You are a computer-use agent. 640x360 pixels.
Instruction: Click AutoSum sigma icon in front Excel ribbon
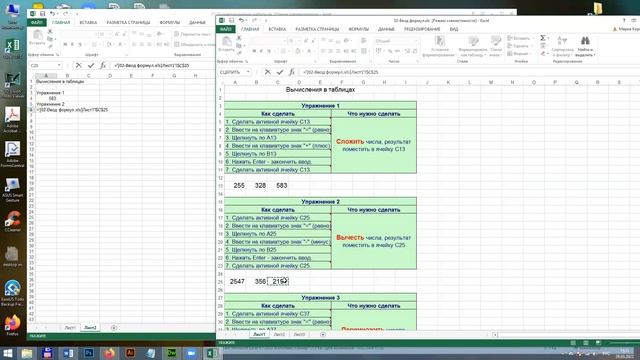[543, 38]
